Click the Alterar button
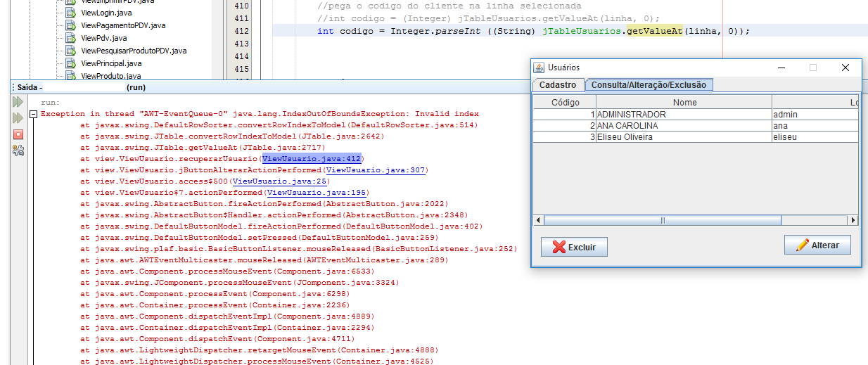This screenshot has width=868, height=365. point(817,245)
